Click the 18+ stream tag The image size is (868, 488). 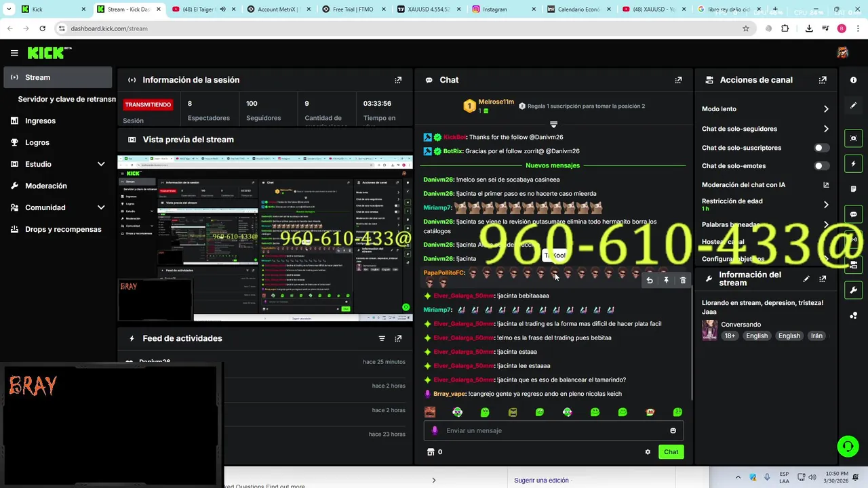730,336
